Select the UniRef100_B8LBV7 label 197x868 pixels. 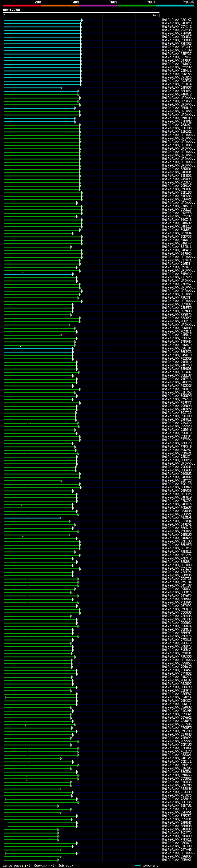tap(177, 91)
